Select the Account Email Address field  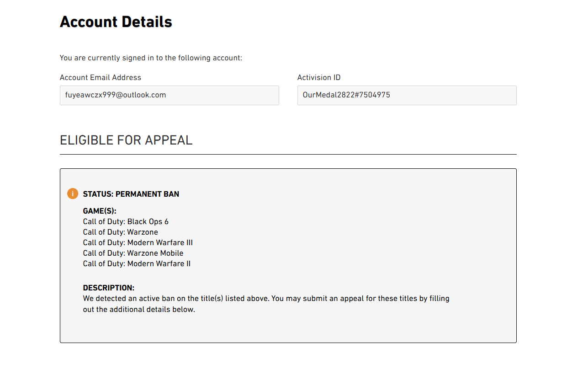coord(170,95)
